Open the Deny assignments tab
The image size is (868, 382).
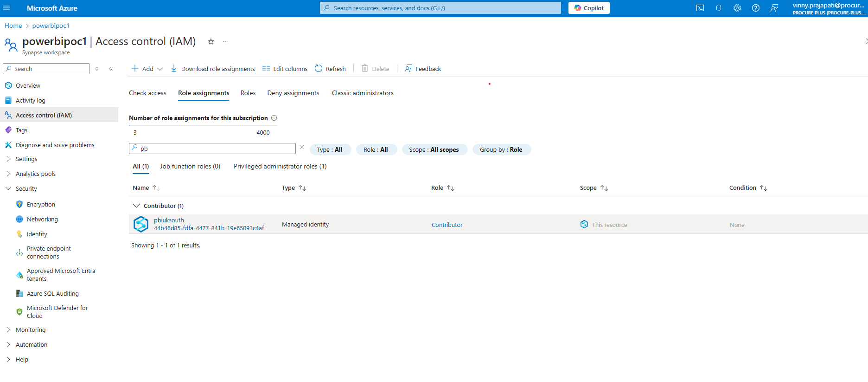(293, 93)
